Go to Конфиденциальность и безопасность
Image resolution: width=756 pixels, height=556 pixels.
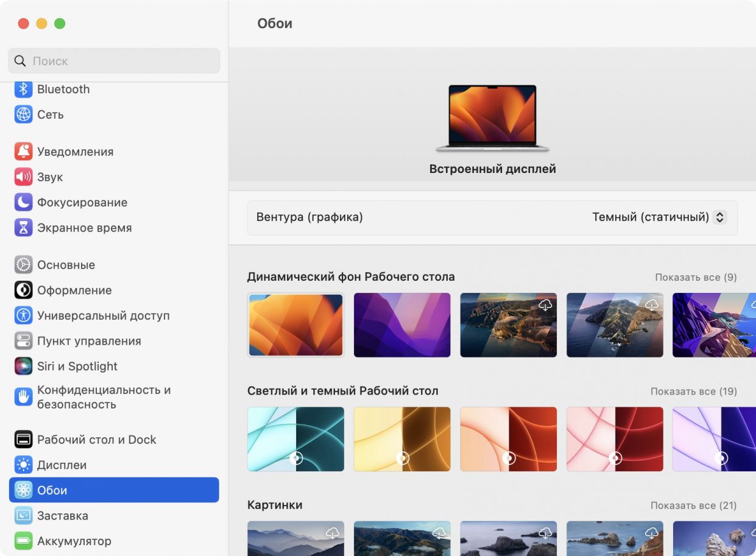(x=114, y=397)
